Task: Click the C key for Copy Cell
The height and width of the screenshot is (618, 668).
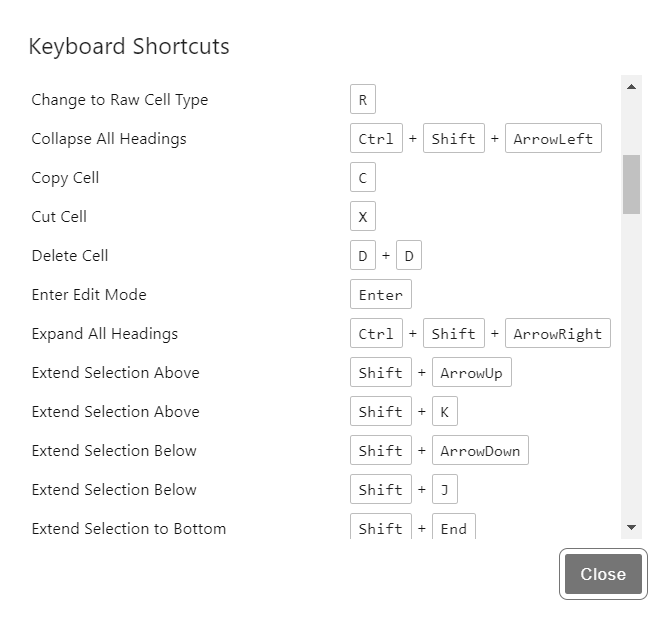Action: pyautogui.click(x=362, y=178)
